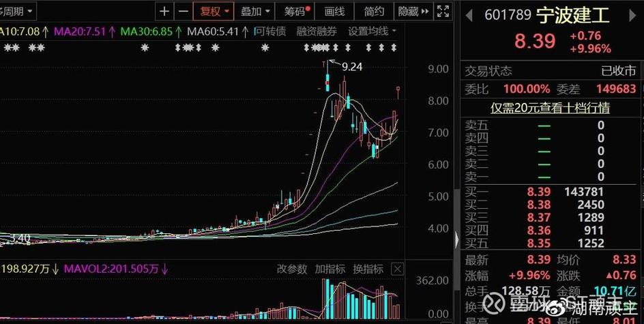Go to previous stock arrow

(470, 14)
